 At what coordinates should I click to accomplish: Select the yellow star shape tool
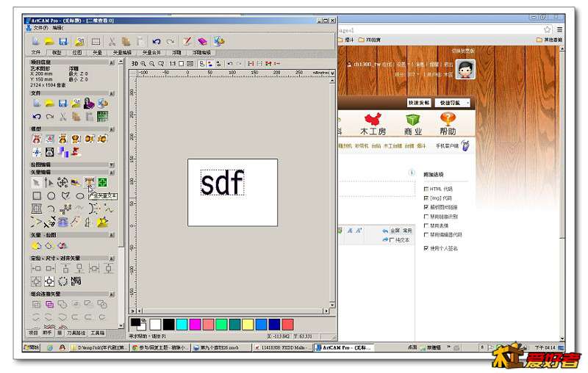tap(102, 222)
